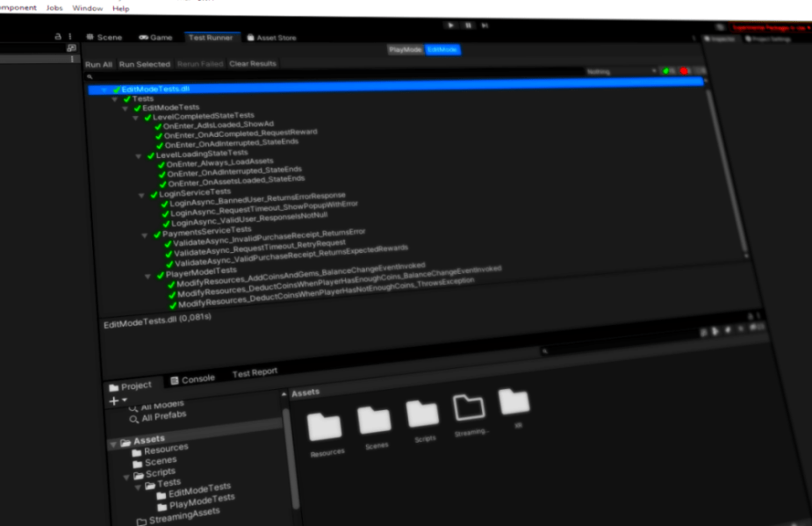Collapse the Scripts folder in Project tree
Viewport: 812px width, 526px height.
coord(126,472)
